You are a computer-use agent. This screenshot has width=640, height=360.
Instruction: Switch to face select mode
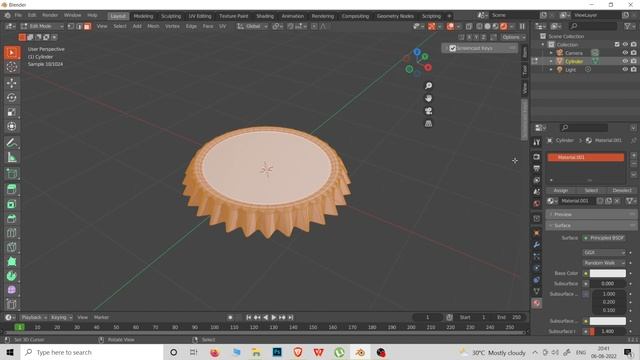(x=87, y=26)
